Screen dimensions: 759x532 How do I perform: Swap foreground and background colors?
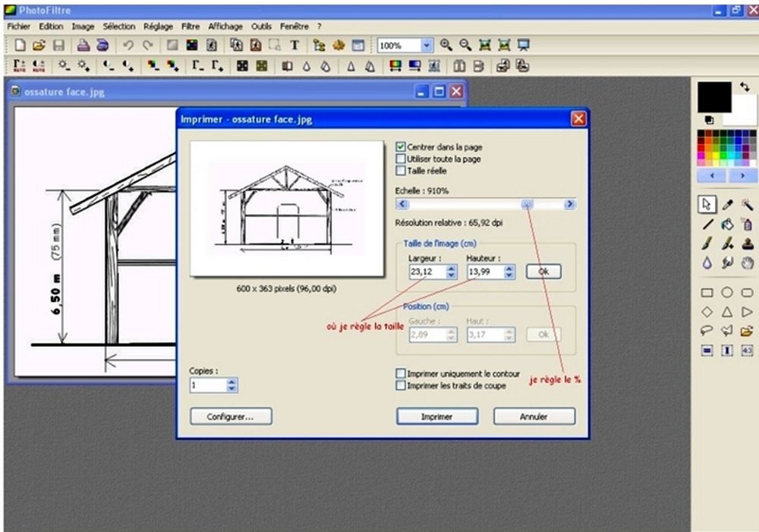[x=745, y=87]
